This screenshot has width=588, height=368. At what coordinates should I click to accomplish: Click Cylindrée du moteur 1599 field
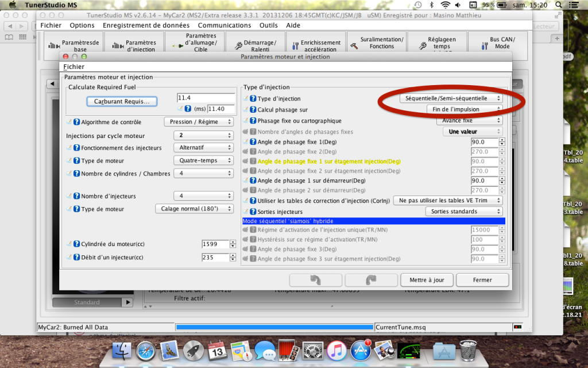(215, 244)
